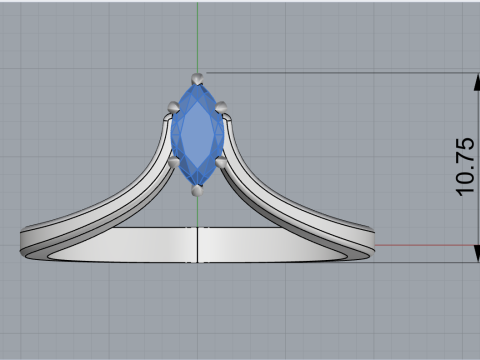Select the upper-left prong of the stone

(x=173, y=107)
